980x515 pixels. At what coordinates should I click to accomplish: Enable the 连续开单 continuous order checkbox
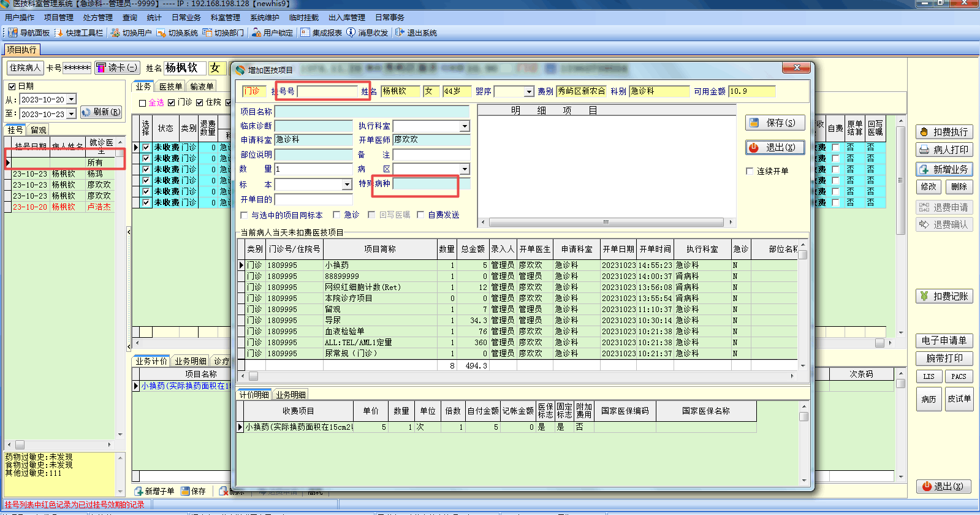point(750,171)
